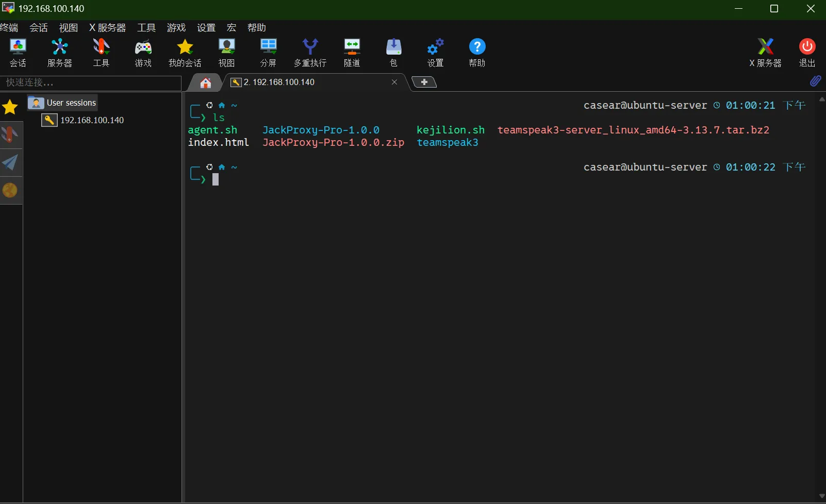
Task: Open the Tunneling (隧道) toolbar icon
Action: [x=352, y=53]
